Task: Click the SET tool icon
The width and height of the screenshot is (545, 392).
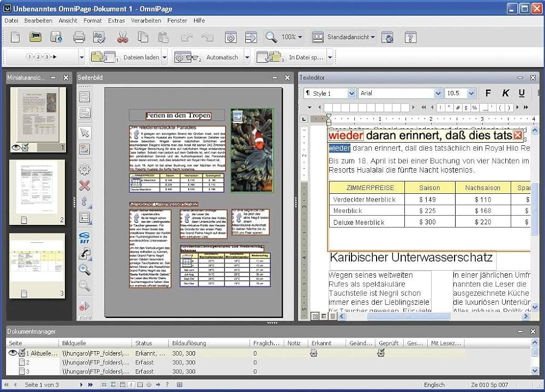Action: (84, 237)
